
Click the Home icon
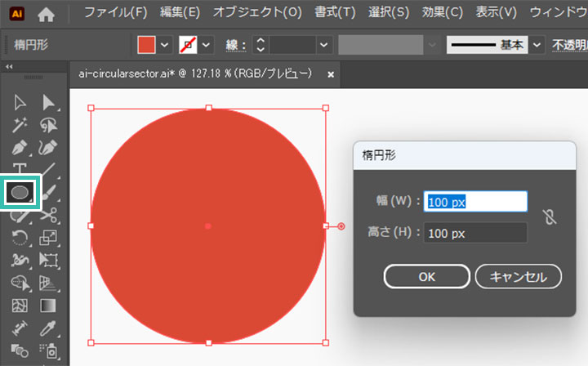click(x=47, y=13)
